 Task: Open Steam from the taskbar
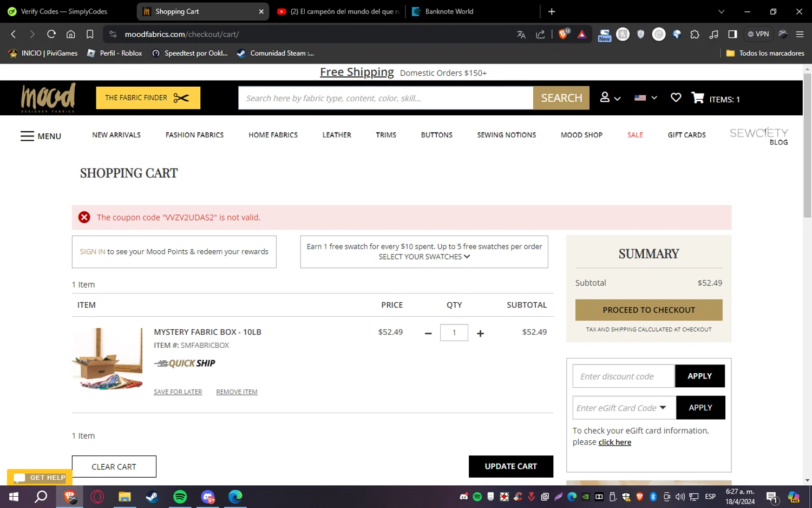(x=152, y=497)
